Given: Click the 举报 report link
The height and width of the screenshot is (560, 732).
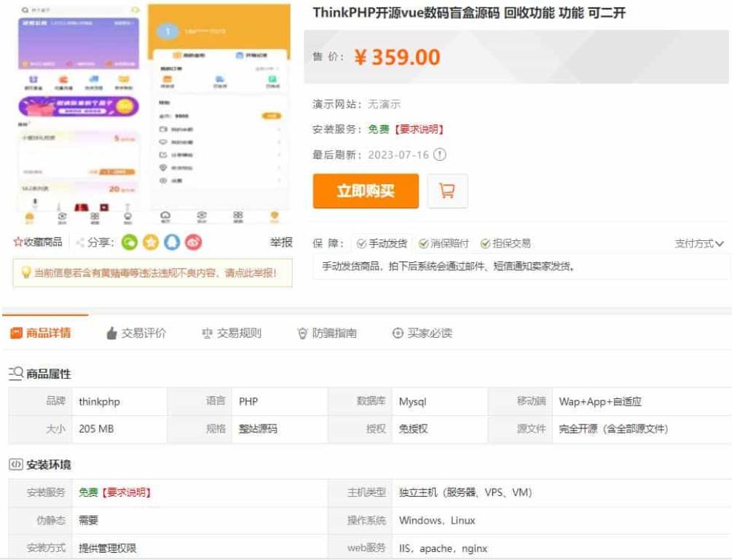Looking at the screenshot, I should 281,242.
